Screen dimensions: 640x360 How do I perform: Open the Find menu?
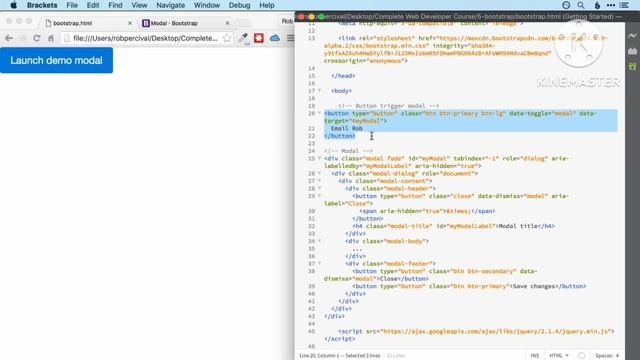tap(115, 5)
